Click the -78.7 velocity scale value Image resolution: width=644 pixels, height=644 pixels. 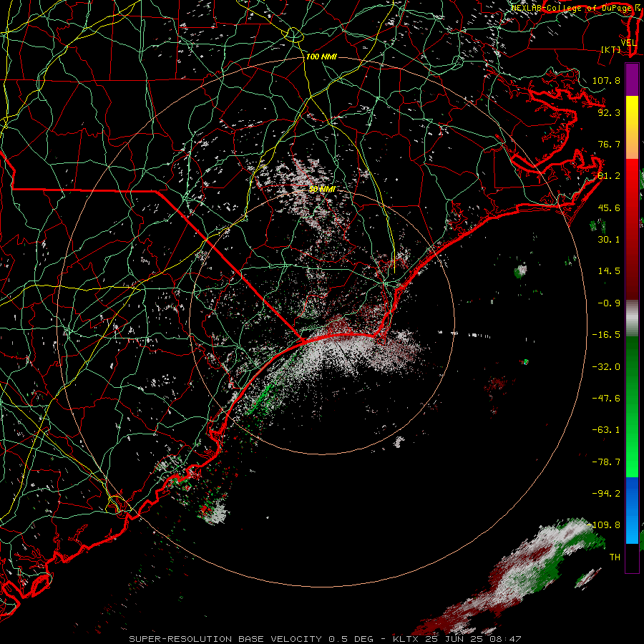click(x=606, y=462)
